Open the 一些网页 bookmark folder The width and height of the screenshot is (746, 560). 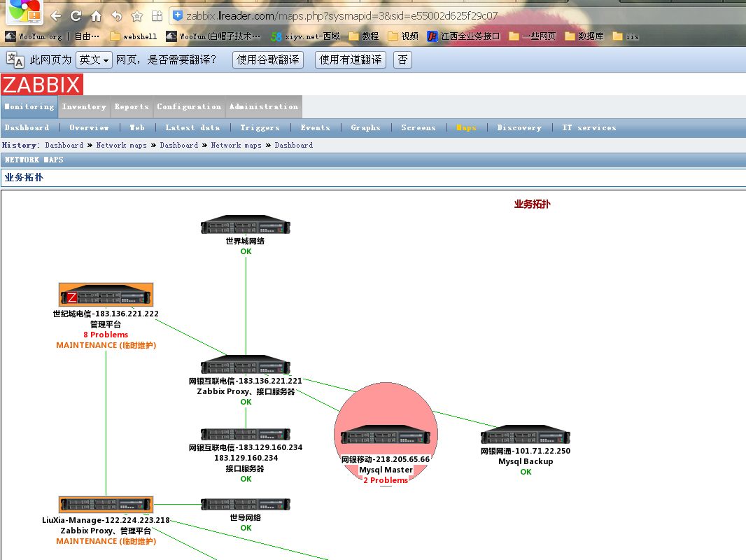tap(533, 36)
